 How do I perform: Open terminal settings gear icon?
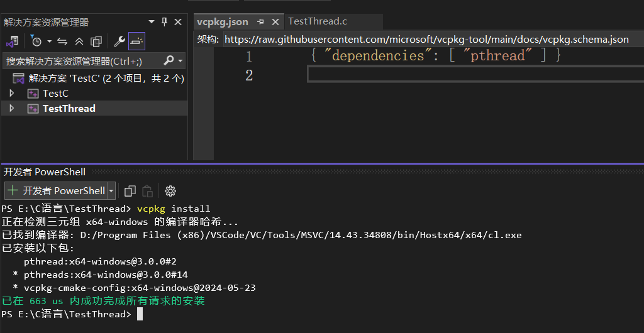(x=170, y=191)
